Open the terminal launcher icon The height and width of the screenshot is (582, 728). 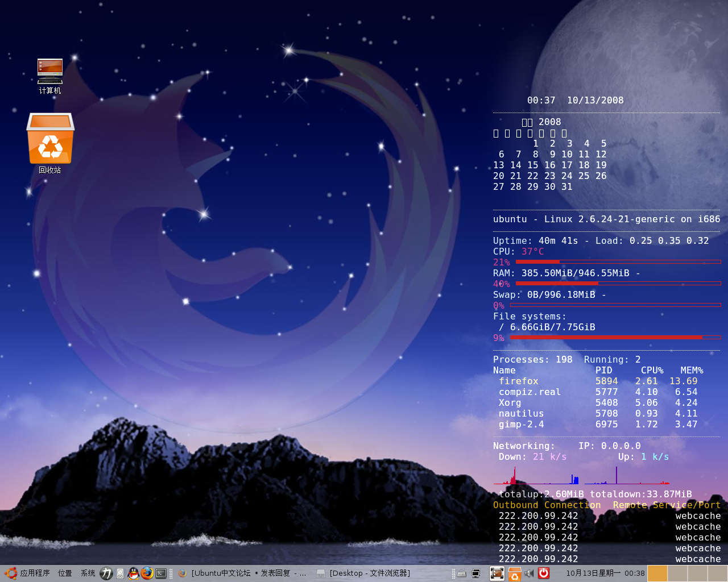point(161,573)
